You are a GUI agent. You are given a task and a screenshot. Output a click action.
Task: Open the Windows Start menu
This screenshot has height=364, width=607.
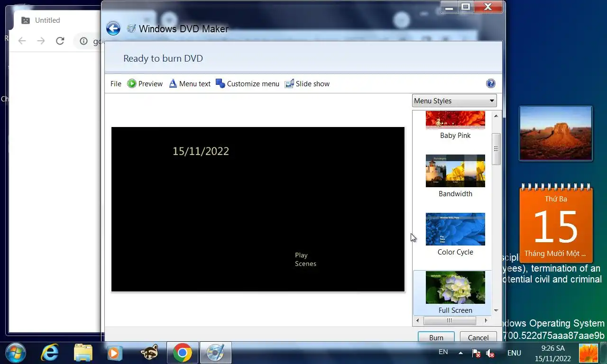(16, 353)
